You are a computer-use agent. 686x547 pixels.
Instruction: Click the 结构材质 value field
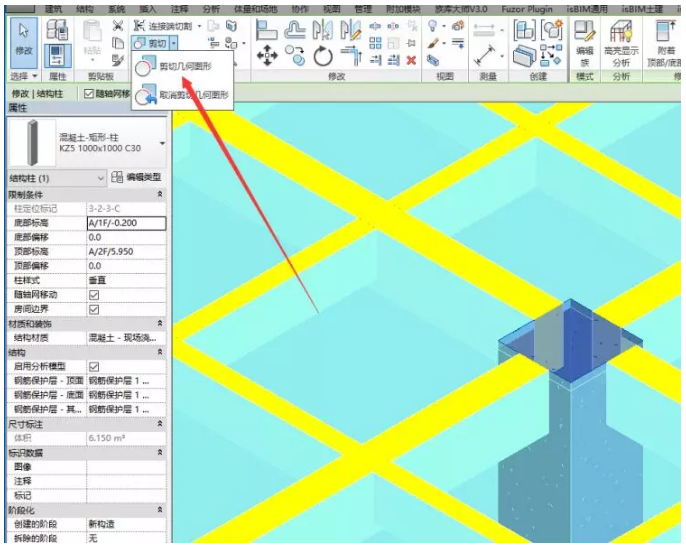[126, 338]
